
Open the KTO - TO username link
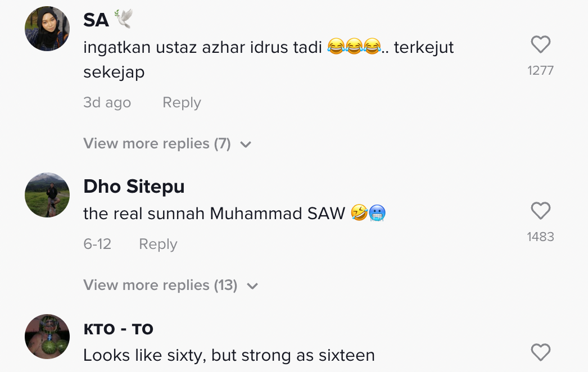click(x=118, y=329)
